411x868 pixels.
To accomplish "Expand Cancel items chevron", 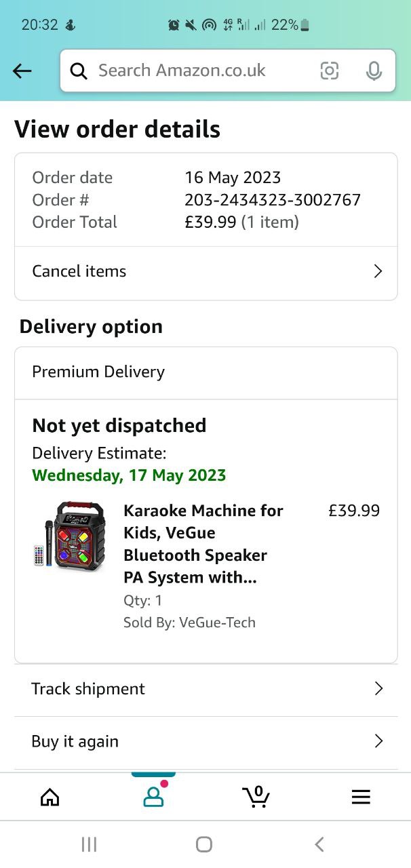I will click(378, 271).
